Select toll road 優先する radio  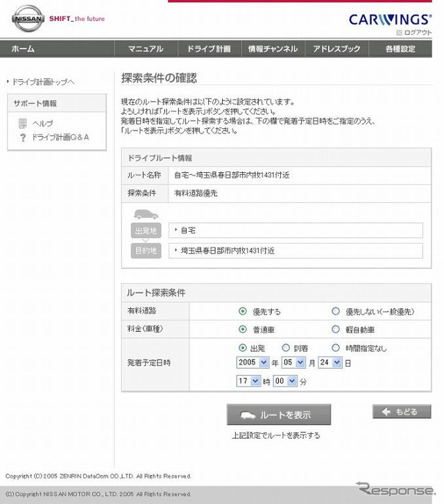[x=243, y=311]
